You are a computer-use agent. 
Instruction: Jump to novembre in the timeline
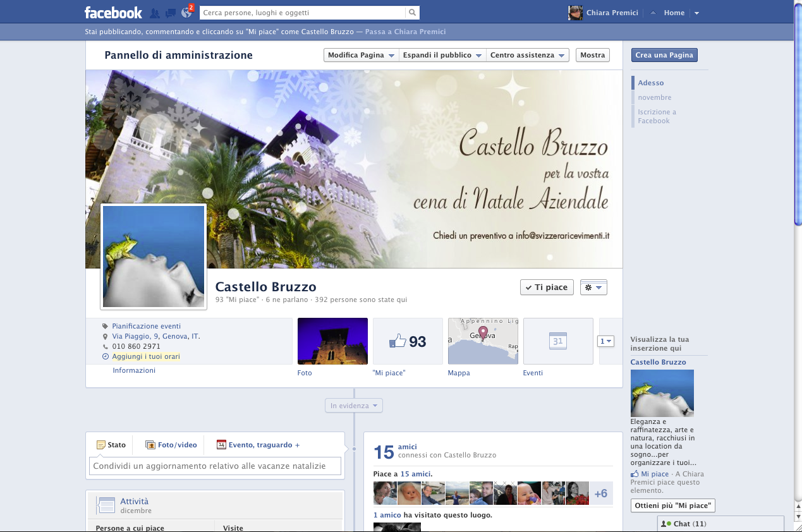655,97
